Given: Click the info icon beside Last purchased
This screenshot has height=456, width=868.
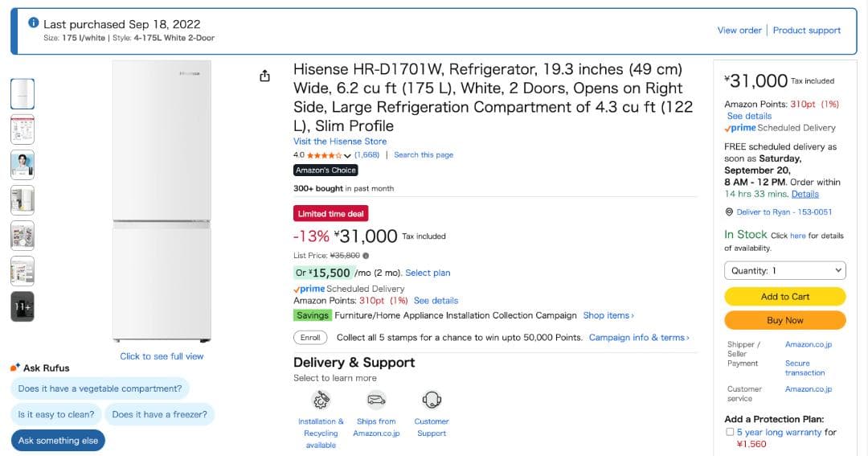Looking at the screenshot, I should pos(33,23).
